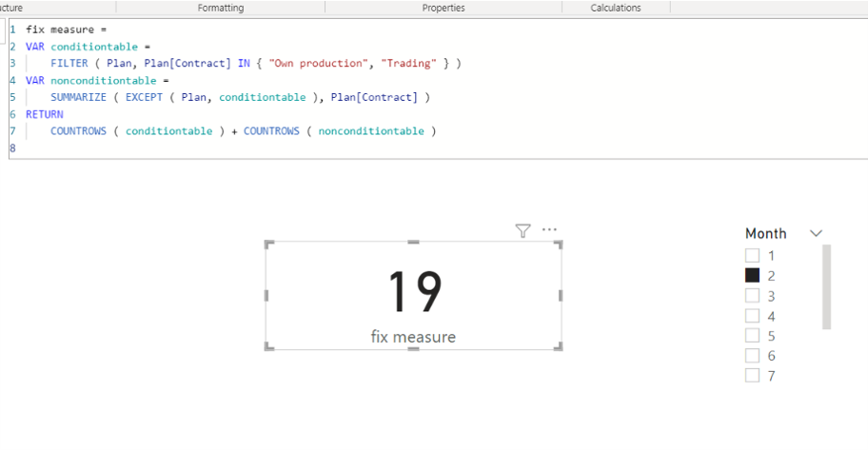Viewport: 868px width, 450px height.
Task: Place cursor on the RETURN keyword line
Action: (x=45, y=114)
